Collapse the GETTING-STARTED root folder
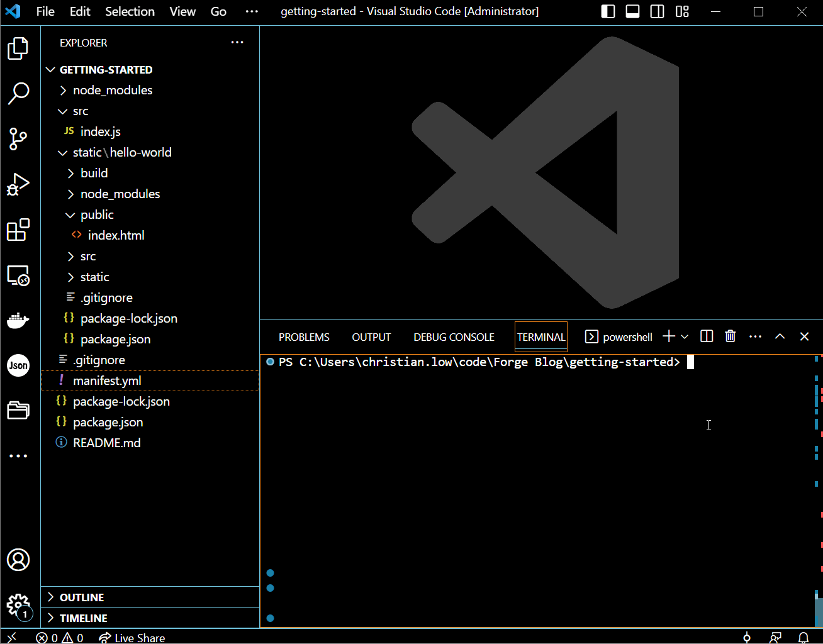Image resolution: width=823 pixels, height=644 pixels. click(150, 69)
